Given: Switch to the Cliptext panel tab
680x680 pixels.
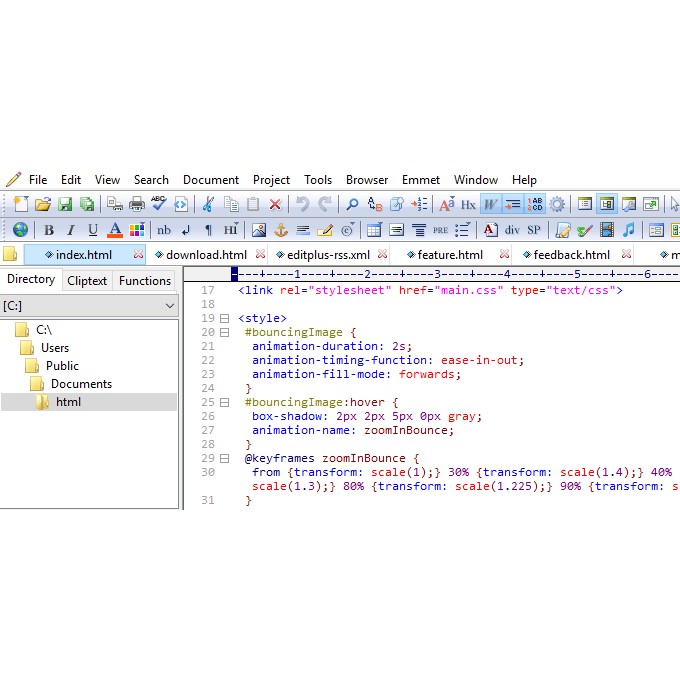Looking at the screenshot, I should 87,281.
